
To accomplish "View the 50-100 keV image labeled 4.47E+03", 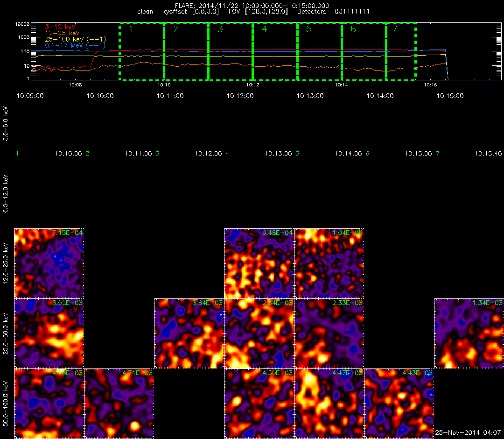I will [x=329, y=404].
